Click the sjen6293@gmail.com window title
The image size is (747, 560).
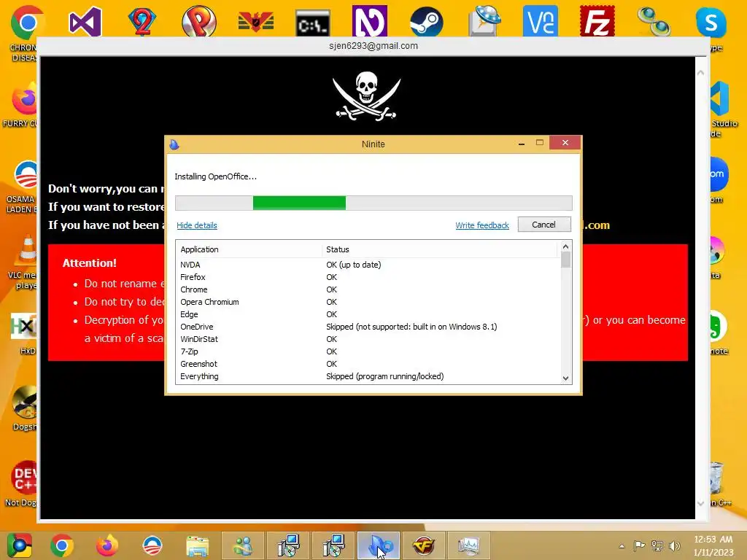point(373,46)
